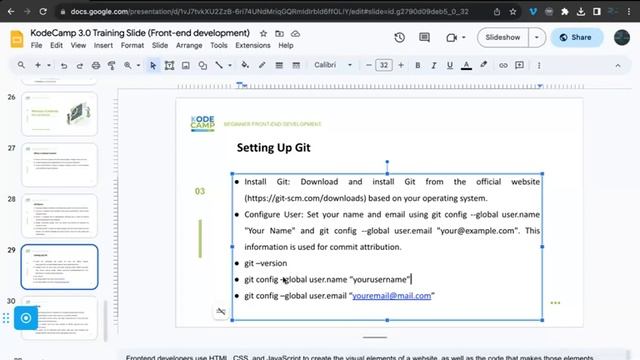The height and width of the screenshot is (360, 640).
Task: Select slide 28 thumbnail
Action: (x=60, y=216)
